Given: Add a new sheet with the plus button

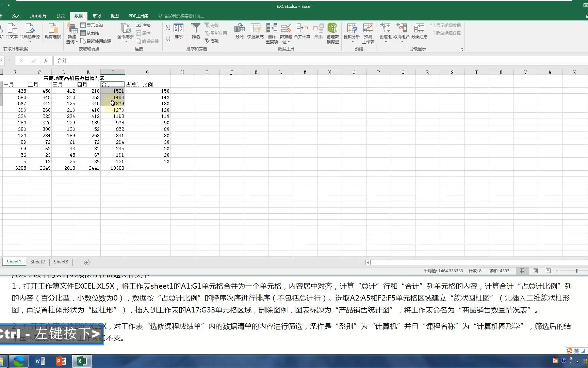Looking at the screenshot, I should tap(86, 262).
